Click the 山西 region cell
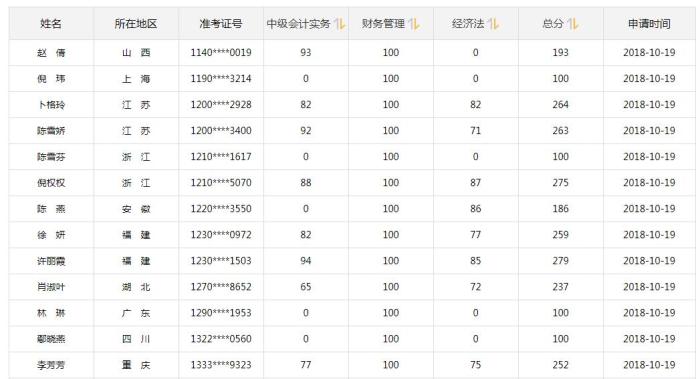Screen dimensions: 700x379 click(136, 53)
